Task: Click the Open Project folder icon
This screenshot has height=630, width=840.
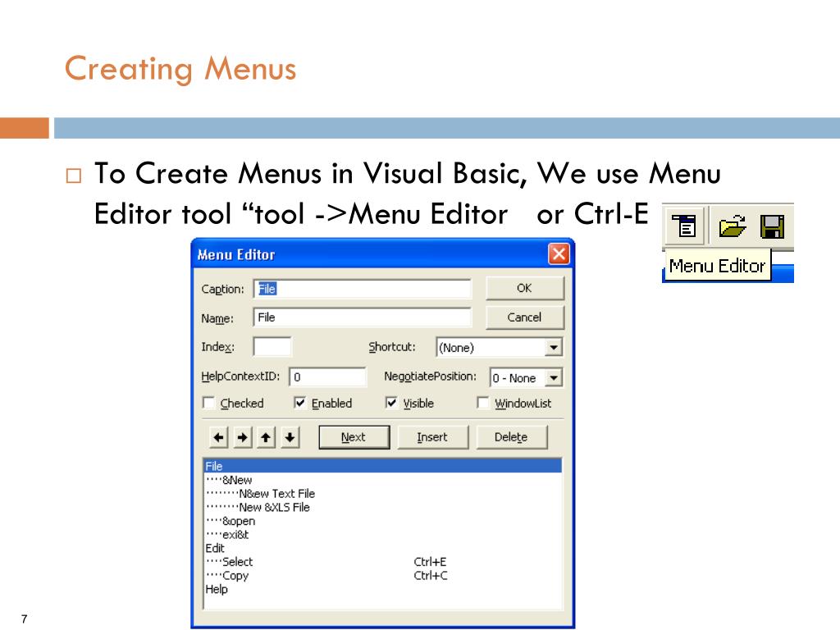Action: click(x=732, y=226)
